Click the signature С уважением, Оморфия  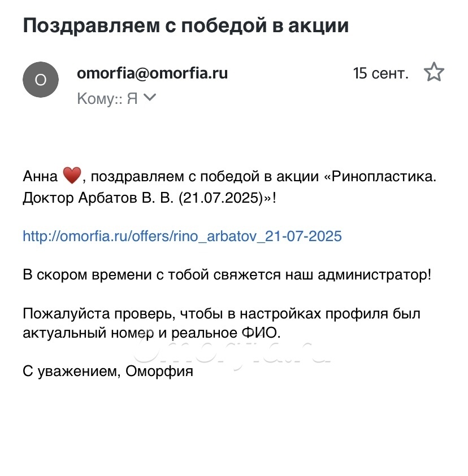[x=108, y=372]
